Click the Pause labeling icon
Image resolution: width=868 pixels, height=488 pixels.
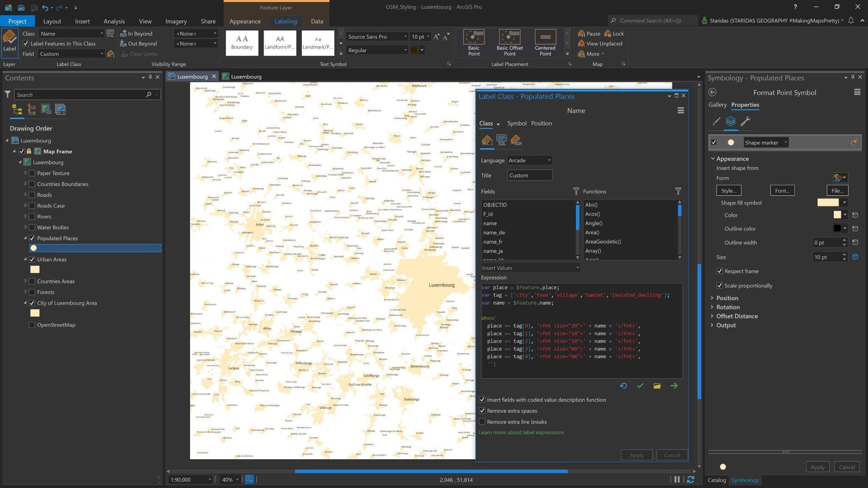tap(581, 33)
